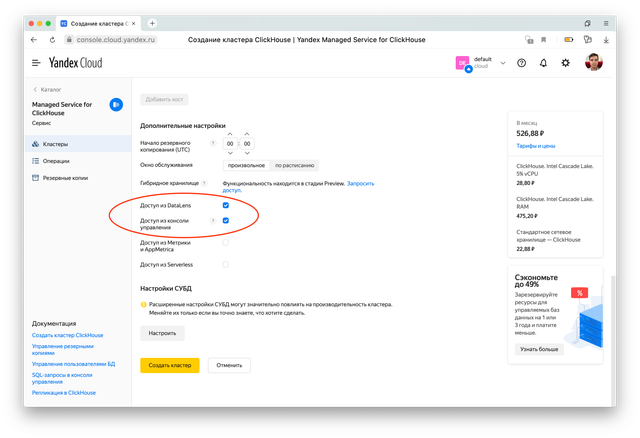
Task: Open the settings gear icon in header
Action: (x=566, y=63)
